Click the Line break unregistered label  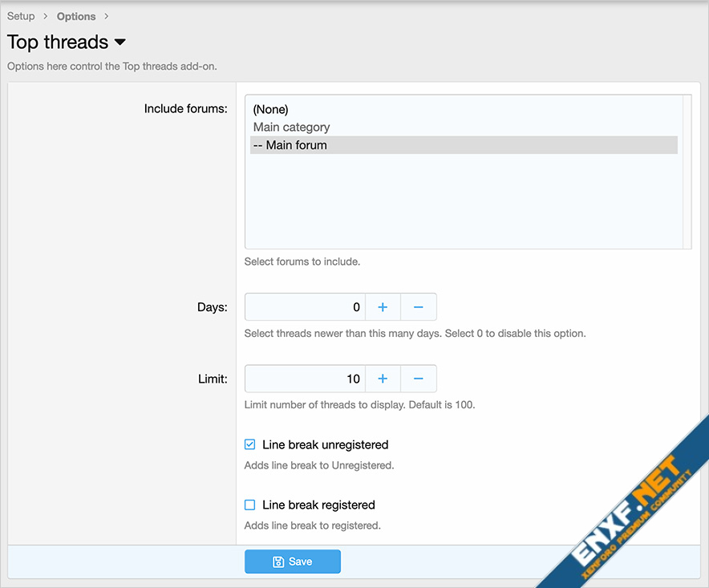(325, 444)
